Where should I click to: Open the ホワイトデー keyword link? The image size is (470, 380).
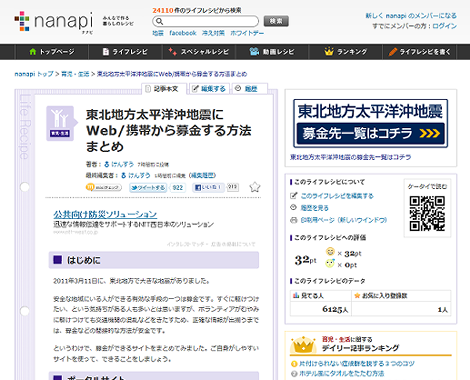(x=247, y=33)
